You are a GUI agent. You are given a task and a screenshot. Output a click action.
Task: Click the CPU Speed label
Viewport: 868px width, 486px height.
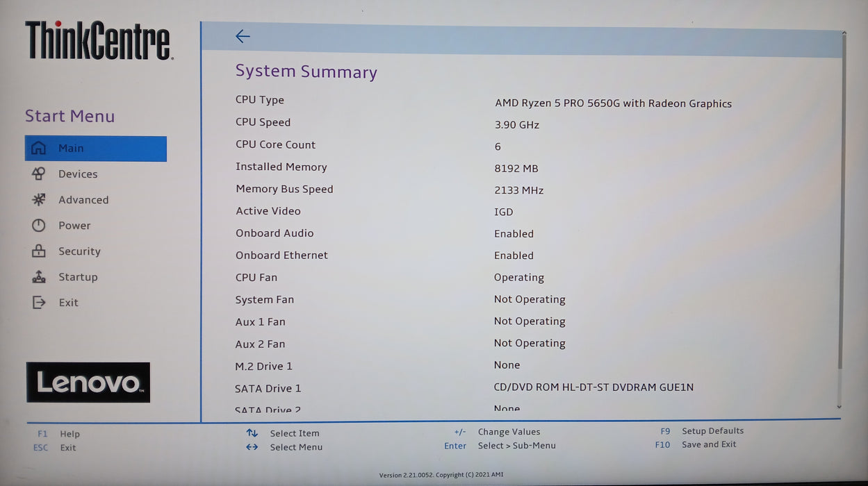(263, 122)
